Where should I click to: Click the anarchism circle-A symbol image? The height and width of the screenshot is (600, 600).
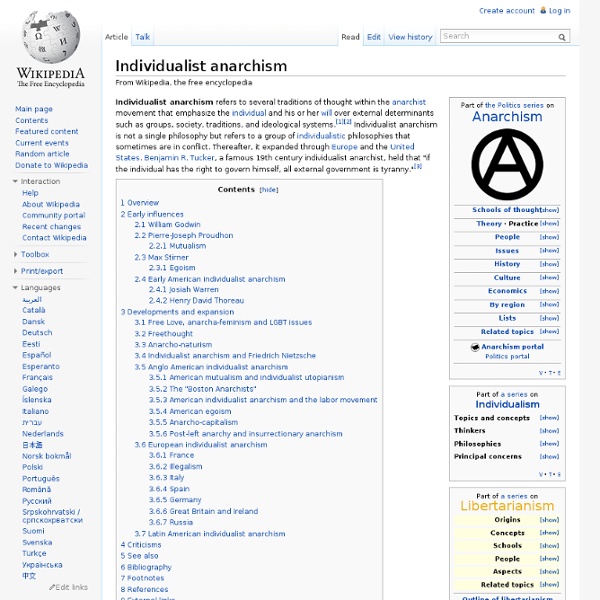click(507, 165)
